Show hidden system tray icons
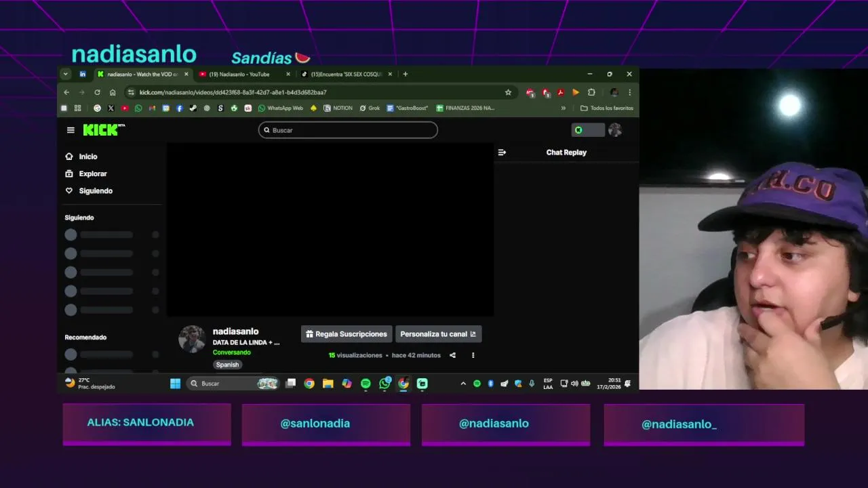Screen dimensions: 868x488 463,384
